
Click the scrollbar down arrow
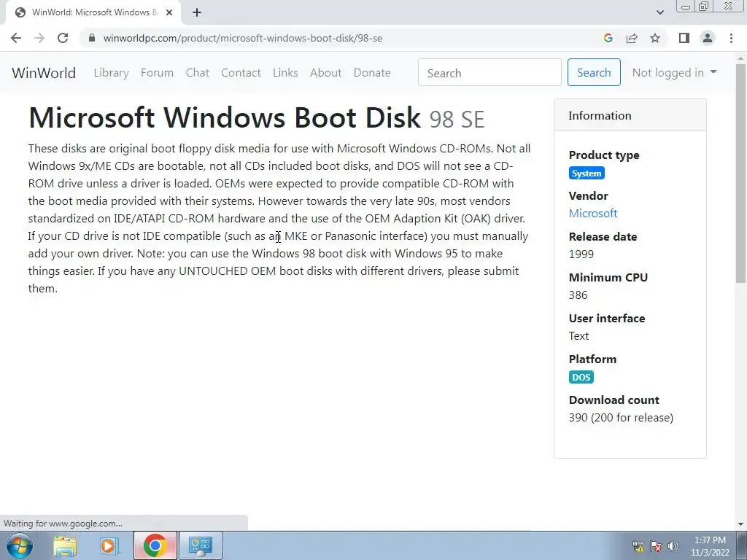pos(741,524)
